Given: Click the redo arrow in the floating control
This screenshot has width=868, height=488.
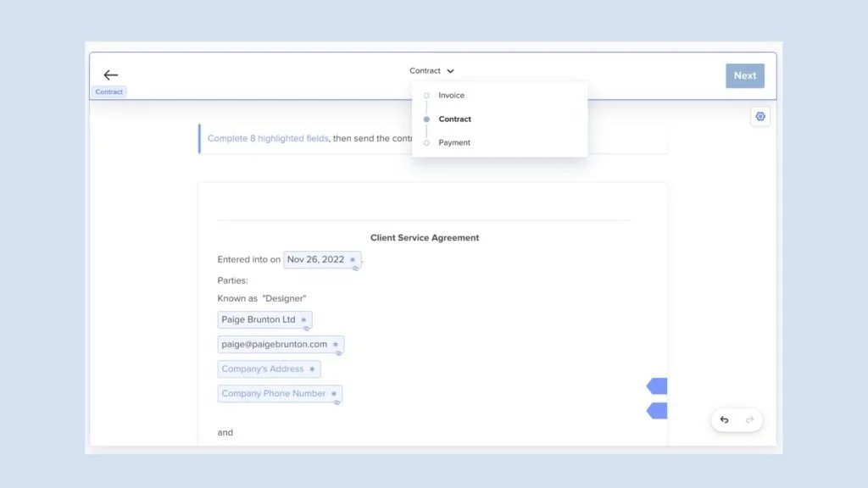Looking at the screenshot, I should click(749, 419).
